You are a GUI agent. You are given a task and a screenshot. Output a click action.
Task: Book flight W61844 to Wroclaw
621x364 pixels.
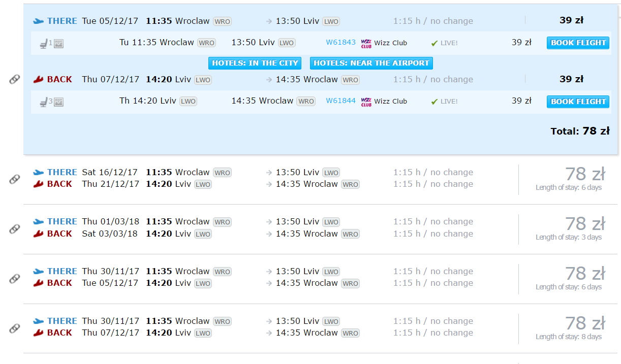click(578, 101)
